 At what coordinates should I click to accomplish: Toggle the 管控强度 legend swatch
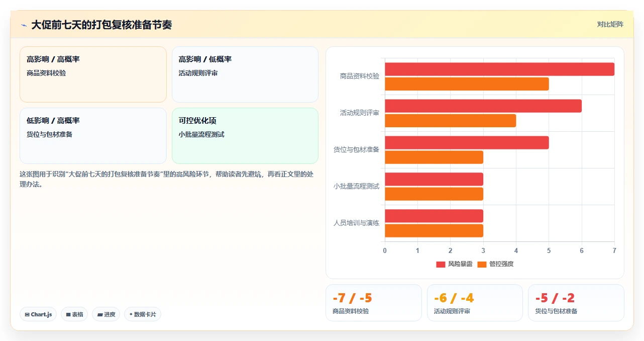coord(482,264)
